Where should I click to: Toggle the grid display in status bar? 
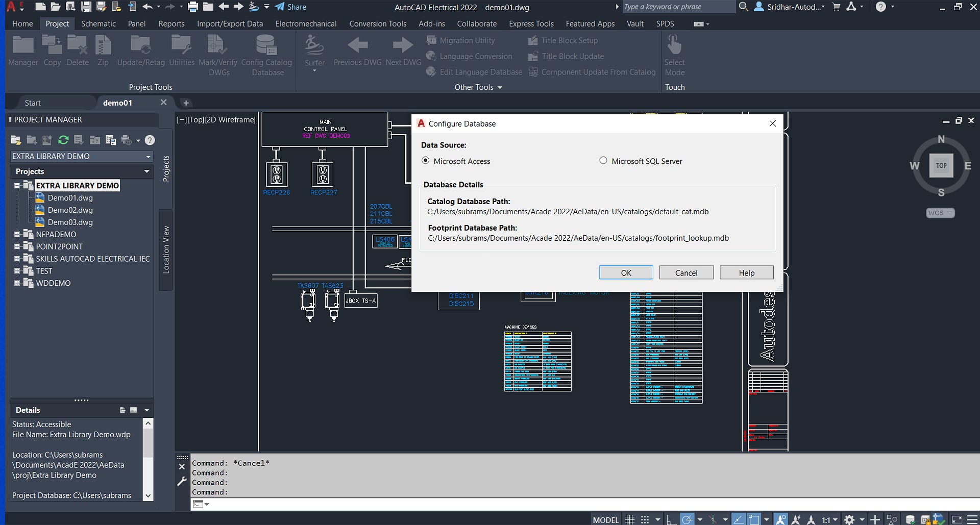pos(630,519)
